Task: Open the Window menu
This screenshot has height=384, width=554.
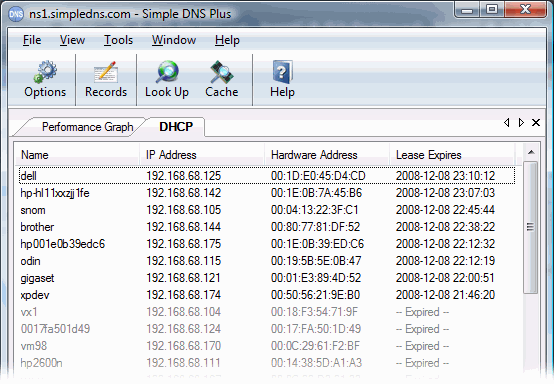Action: coord(174,40)
